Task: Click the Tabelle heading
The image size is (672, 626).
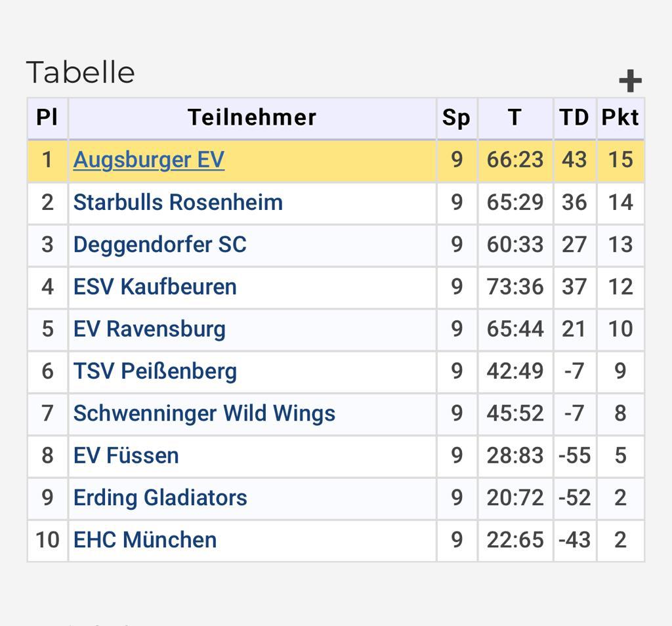Action: 81,72
